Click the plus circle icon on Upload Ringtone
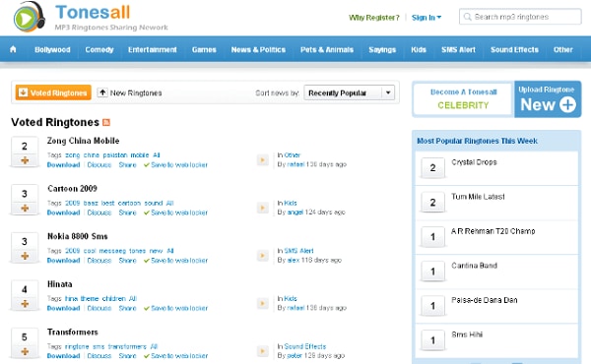This screenshot has height=364, width=591. 567,104
